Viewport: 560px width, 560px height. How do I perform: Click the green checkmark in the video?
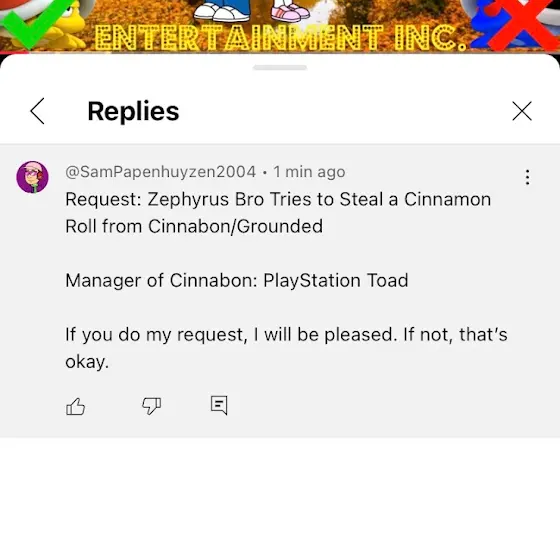36,23
